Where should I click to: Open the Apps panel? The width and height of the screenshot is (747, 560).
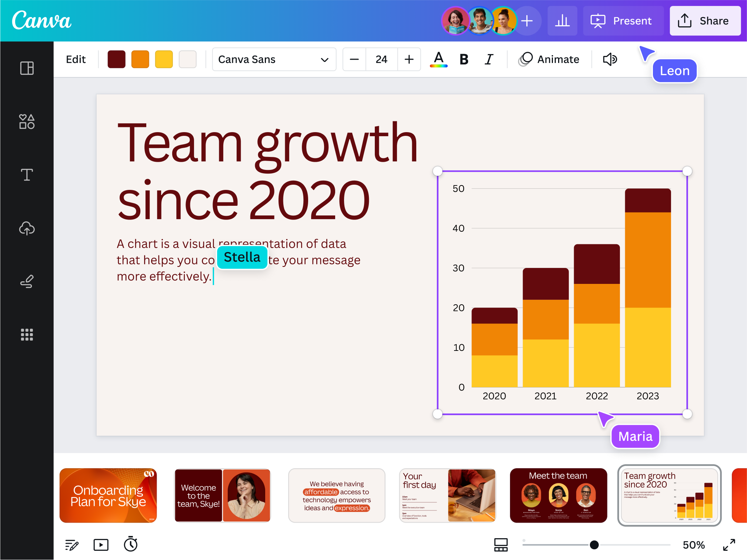(x=26, y=335)
